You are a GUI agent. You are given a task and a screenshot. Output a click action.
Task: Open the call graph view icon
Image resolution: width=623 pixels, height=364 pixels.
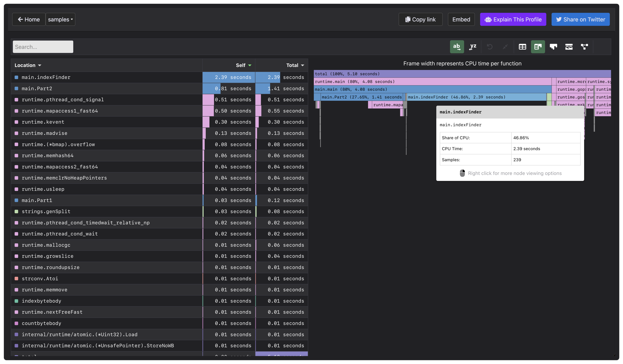coord(584,47)
